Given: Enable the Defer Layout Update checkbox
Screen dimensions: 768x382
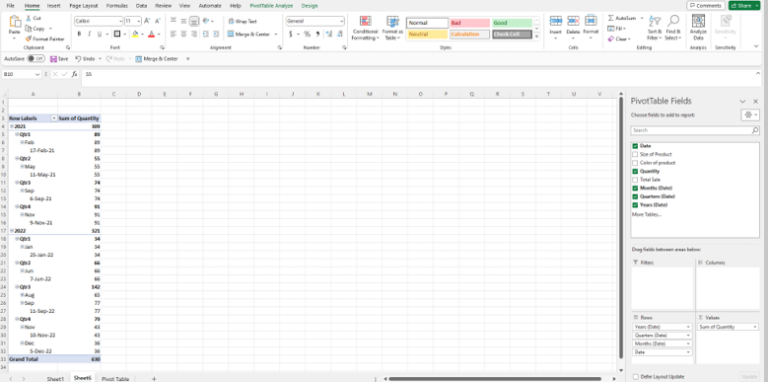Looking at the screenshot, I should tap(635, 376).
